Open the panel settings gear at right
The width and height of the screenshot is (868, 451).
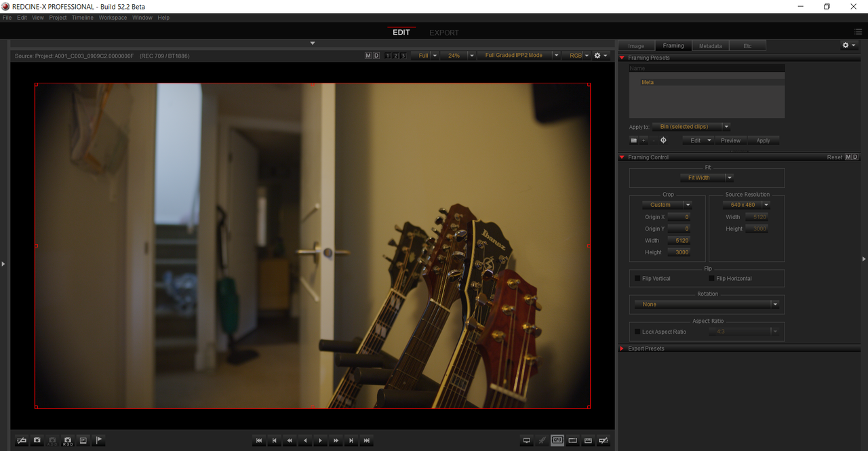848,45
